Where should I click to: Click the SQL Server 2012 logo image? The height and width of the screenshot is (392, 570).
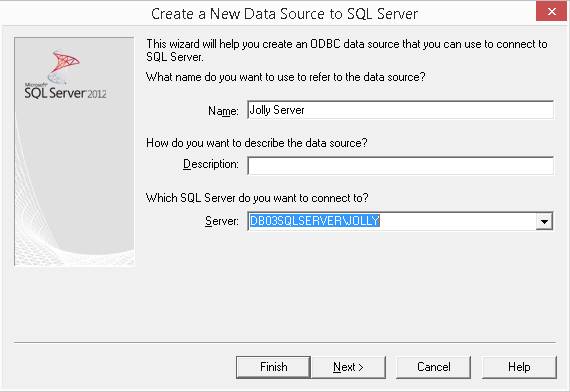tap(65, 75)
